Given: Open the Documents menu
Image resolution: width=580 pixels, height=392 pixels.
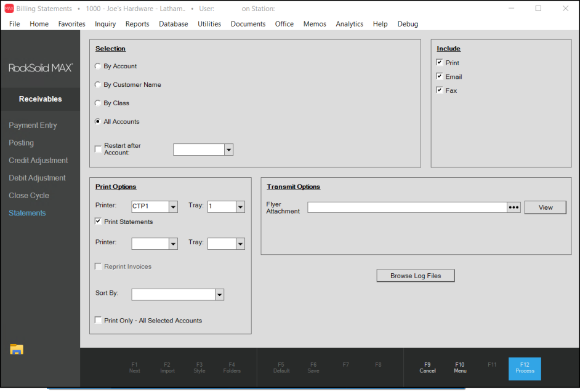Looking at the screenshot, I should (248, 24).
